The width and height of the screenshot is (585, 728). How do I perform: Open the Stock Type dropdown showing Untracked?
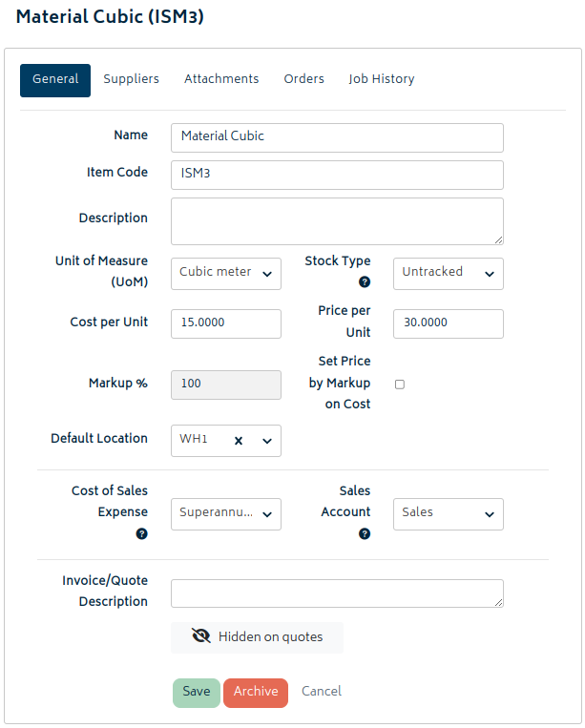pyautogui.click(x=449, y=274)
